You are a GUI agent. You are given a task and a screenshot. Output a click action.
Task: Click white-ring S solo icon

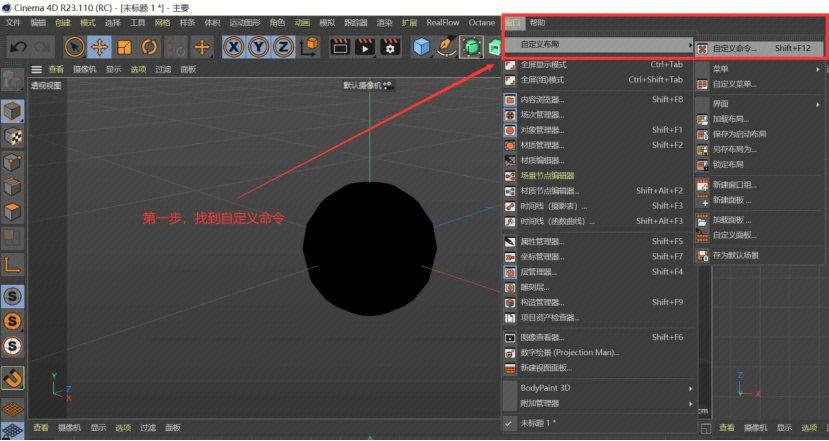pyautogui.click(x=12, y=346)
